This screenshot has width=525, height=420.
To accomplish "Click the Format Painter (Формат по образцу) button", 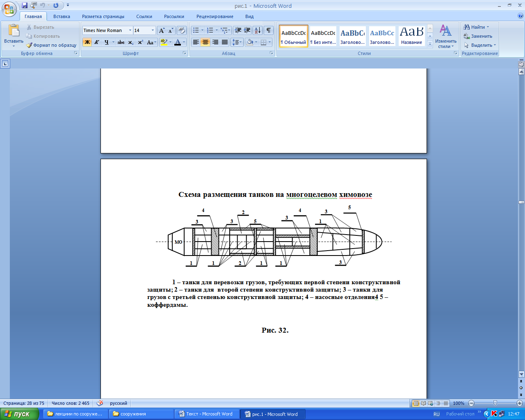I will [51, 45].
